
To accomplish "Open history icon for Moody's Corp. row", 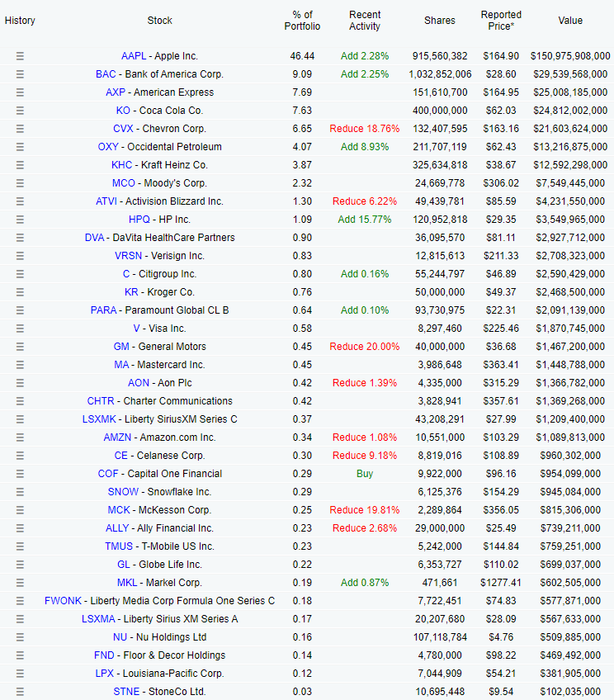I will 20,183.
